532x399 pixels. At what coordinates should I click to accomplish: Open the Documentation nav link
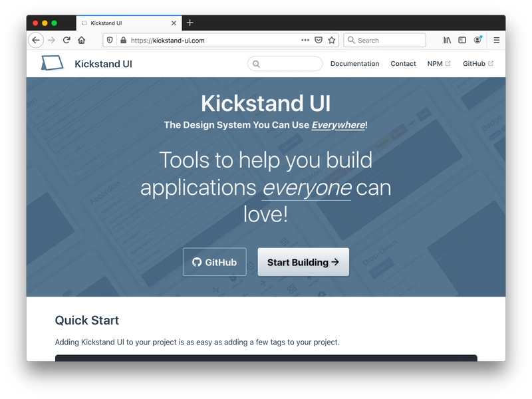point(354,63)
